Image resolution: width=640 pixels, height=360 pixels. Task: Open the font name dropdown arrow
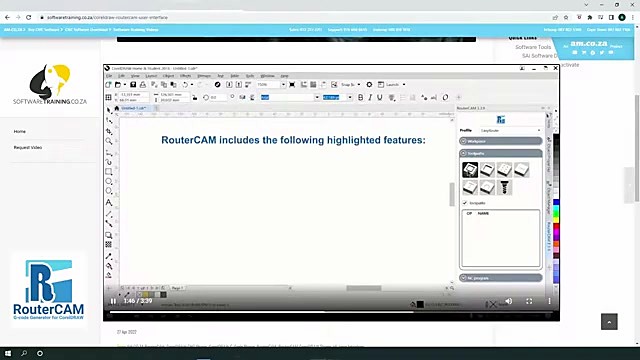pyautogui.click(x=317, y=97)
